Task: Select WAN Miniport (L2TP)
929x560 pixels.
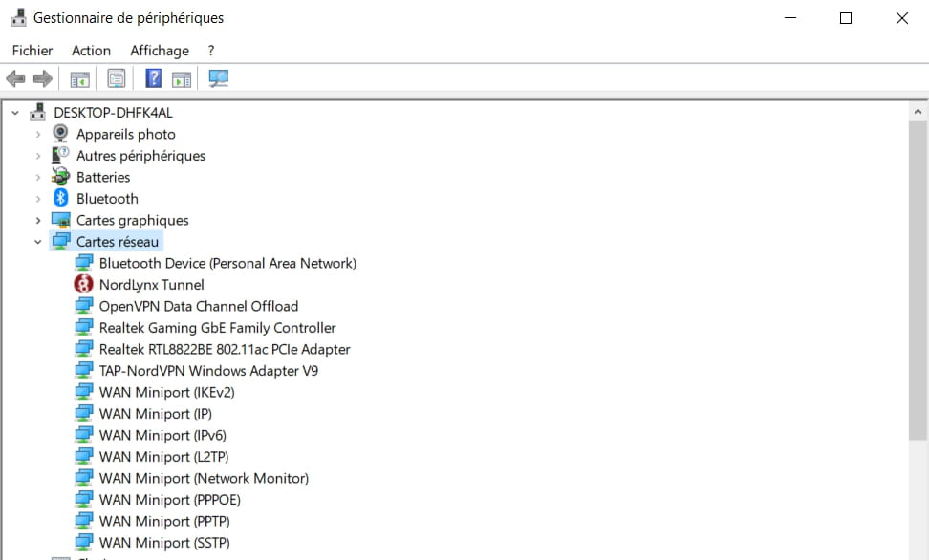Action: point(163,457)
